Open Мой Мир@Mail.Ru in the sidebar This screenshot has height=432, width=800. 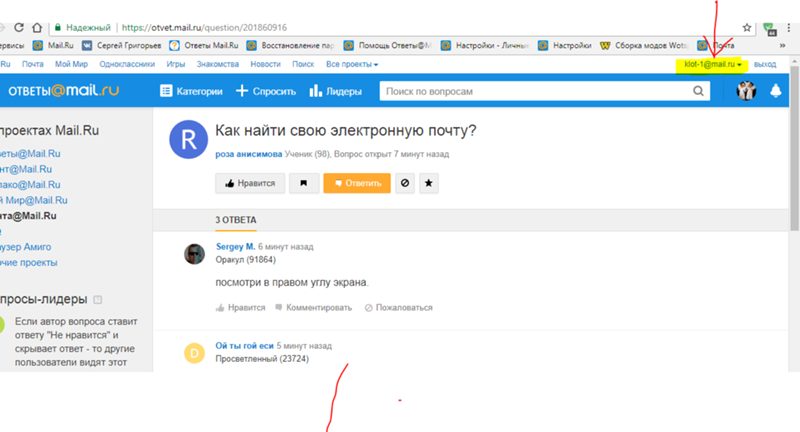pyautogui.click(x=34, y=200)
